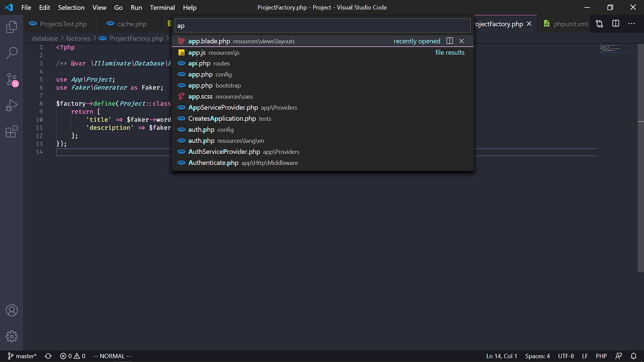This screenshot has width=644, height=362.
Task: Select AuthServiceProvider.php result
Action: pyautogui.click(x=322, y=152)
